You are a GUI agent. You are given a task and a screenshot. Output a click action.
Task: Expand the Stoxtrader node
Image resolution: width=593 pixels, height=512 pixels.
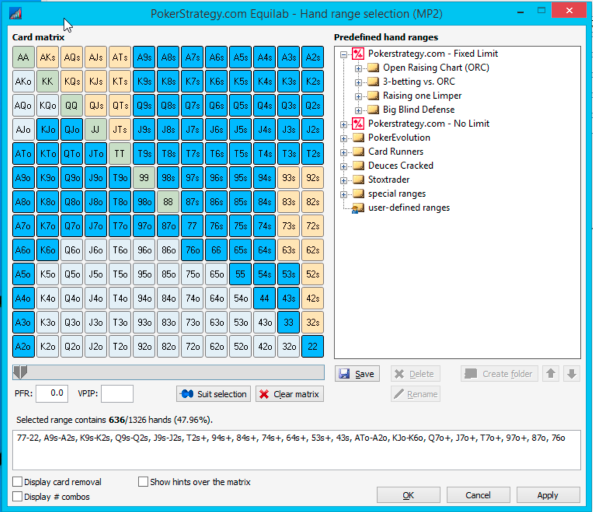343,180
